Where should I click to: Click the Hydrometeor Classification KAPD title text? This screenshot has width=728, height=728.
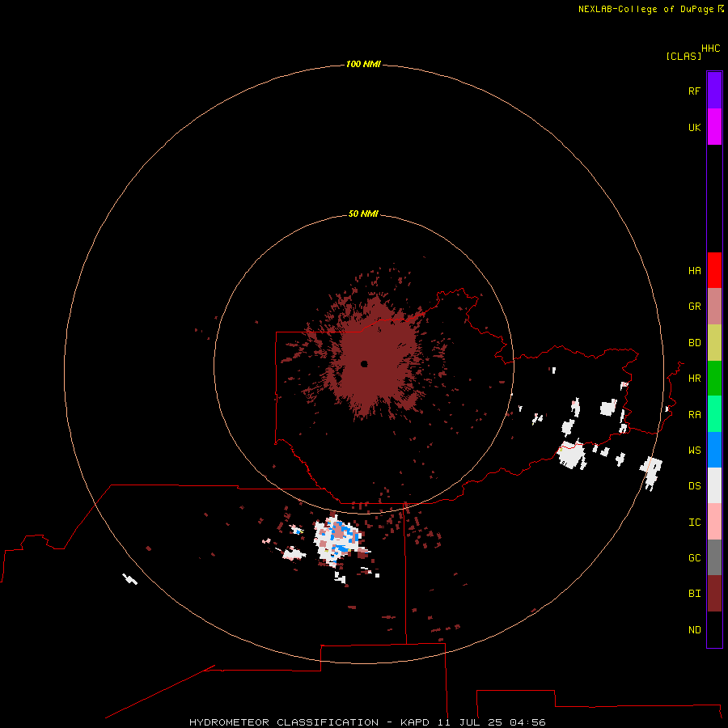pos(367,722)
